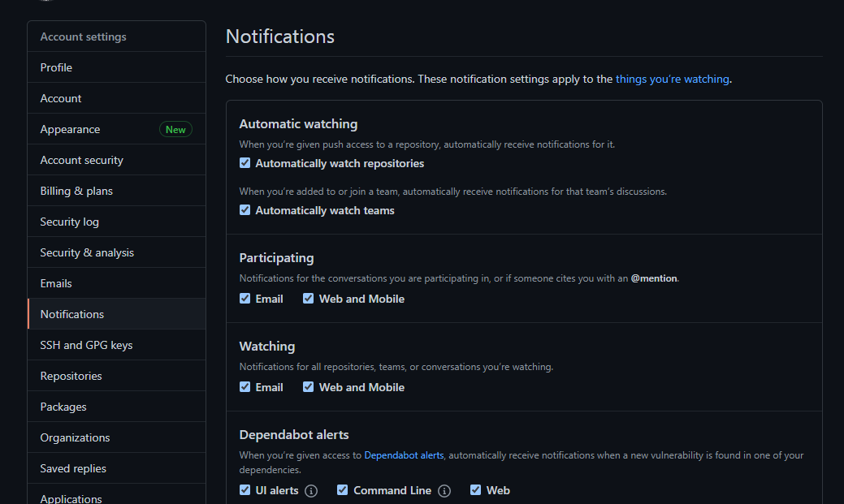Uncheck Email under Participating
844x504 pixels.
click(245, 299)
